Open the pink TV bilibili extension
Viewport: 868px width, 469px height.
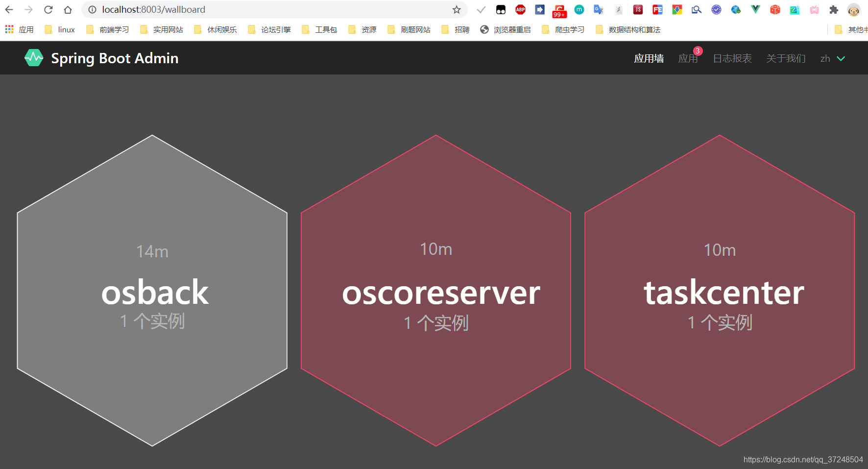[x=814, y=9]
